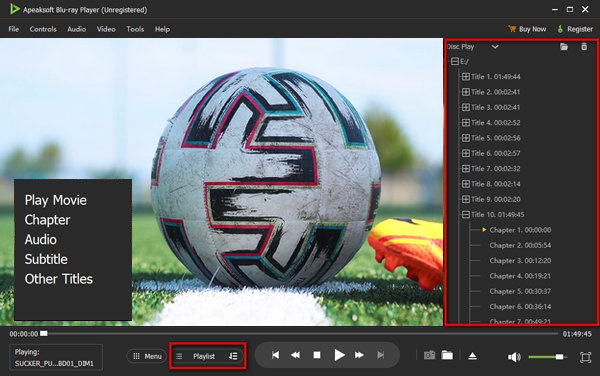The image size is (600, 376).
Task: Open Help menu
Action: (x=162, y=29)
